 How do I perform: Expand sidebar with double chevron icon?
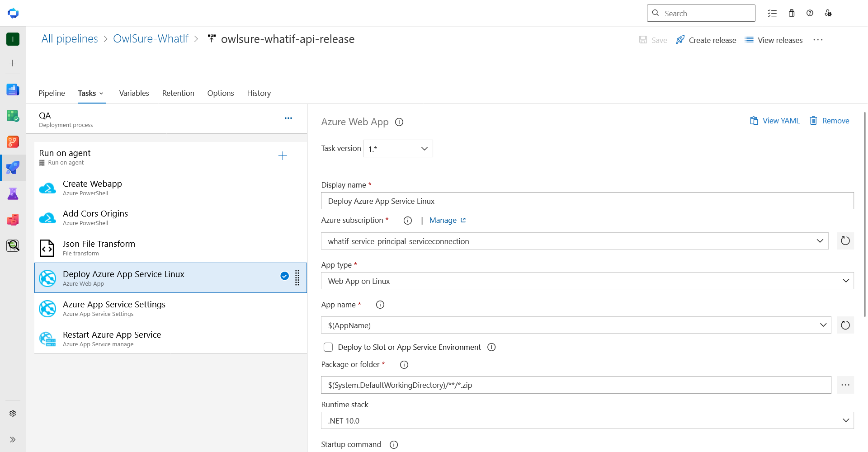13,439
